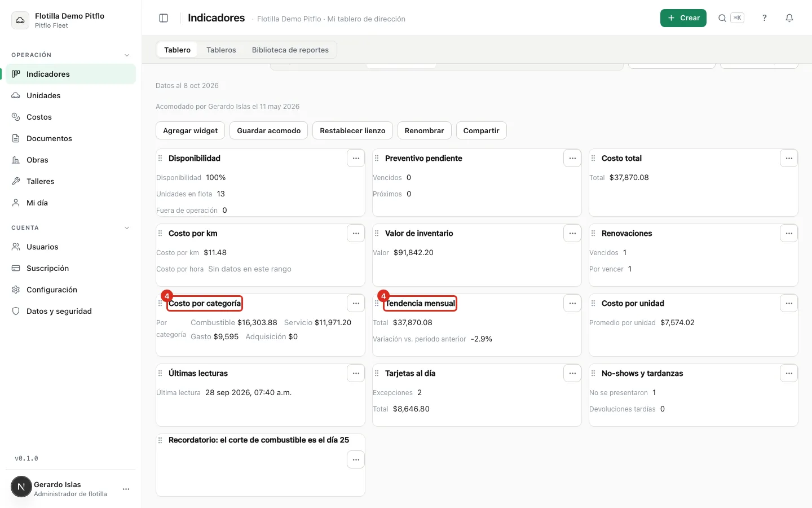The height and width of the screenshot is (508, 812).
Task: Go to Costos in the sidebar
Action: 70,117
